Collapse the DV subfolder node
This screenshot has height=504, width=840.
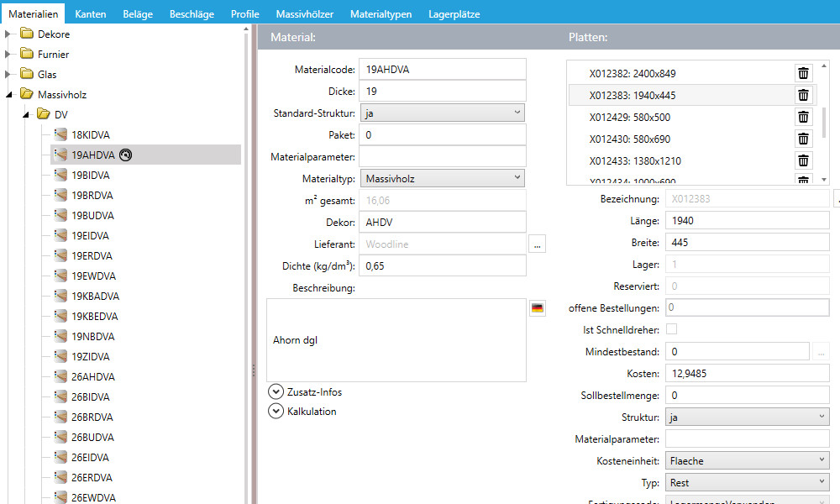click(25, 114)
